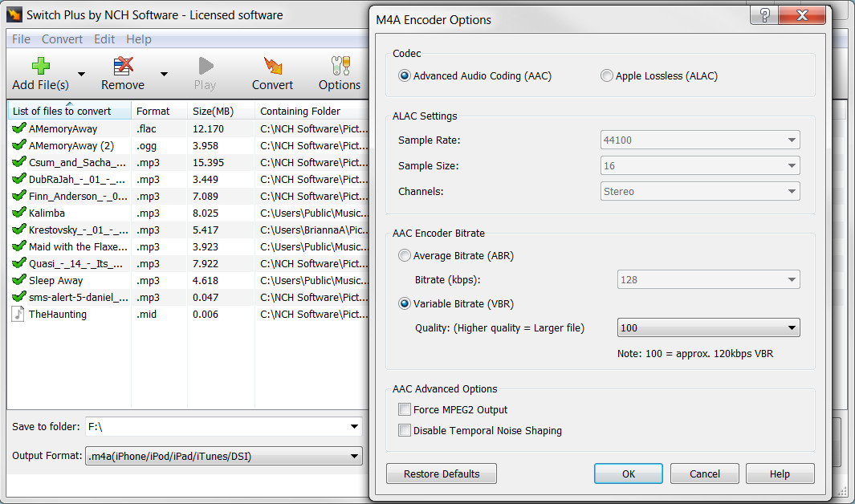Select the Apple Lossless (ALAC) codec

pyautogui.click(x=607, y=75)
